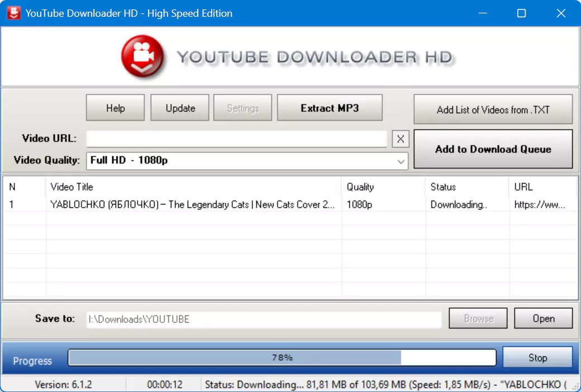The image size is (581, 392).
Task: Click the YouTube Downloader HD title bar icon
Action: pyautogui.click(x=14, y=13)
